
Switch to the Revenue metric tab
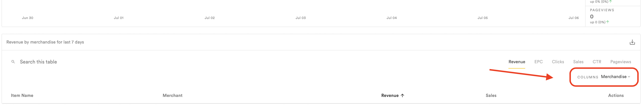point(517,62)
